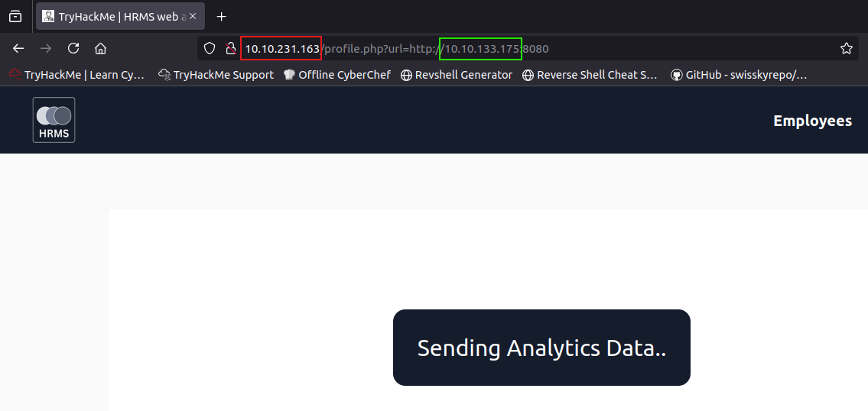868x411 pixels.
Task: Open the Employees navigation link
Action: coord(812,121)
